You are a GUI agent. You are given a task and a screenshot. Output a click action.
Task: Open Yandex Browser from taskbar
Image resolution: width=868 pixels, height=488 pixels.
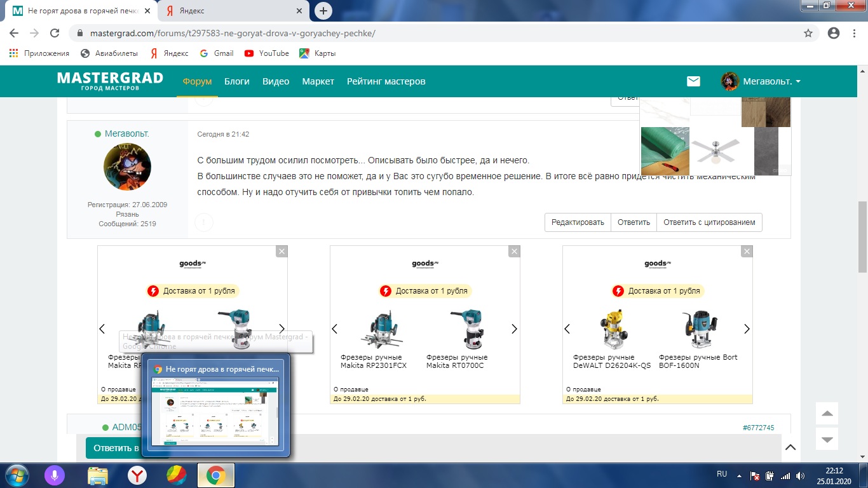click(137, 475)
